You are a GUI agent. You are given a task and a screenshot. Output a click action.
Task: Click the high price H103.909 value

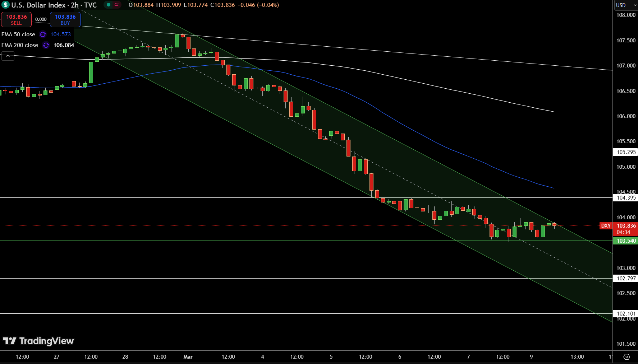(169, 5)
